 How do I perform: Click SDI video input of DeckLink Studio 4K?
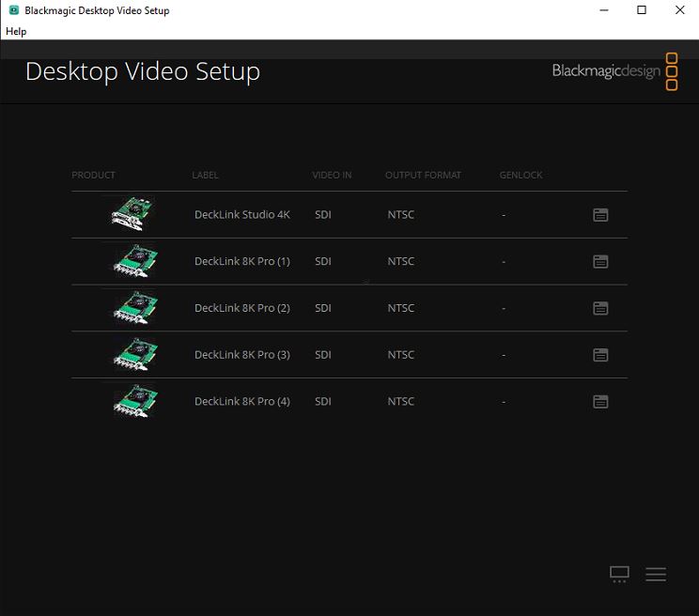tap(323, 215)
